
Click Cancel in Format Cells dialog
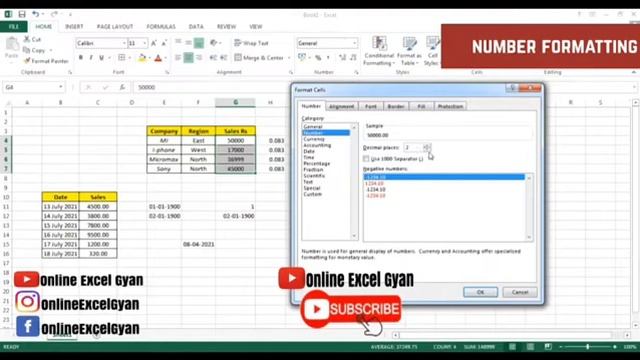(x=520, y=292)
